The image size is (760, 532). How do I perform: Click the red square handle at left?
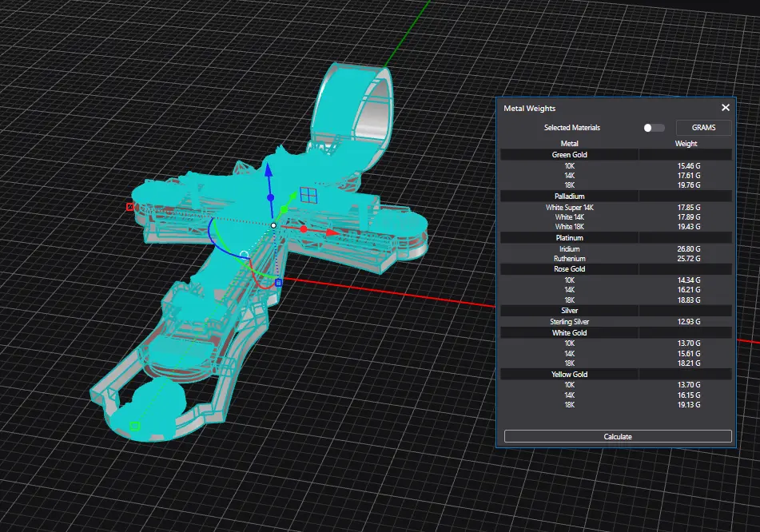pos(130,207)
